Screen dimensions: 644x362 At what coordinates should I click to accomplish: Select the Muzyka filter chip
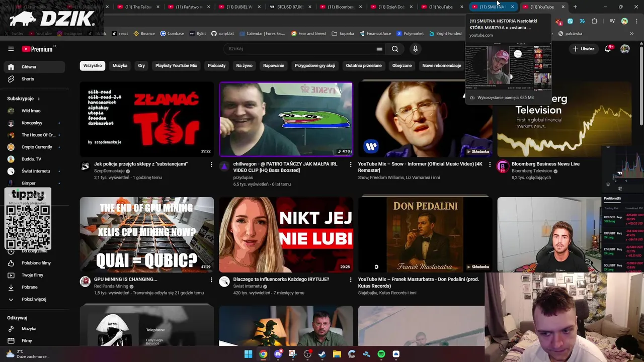(x=120, y=66)
